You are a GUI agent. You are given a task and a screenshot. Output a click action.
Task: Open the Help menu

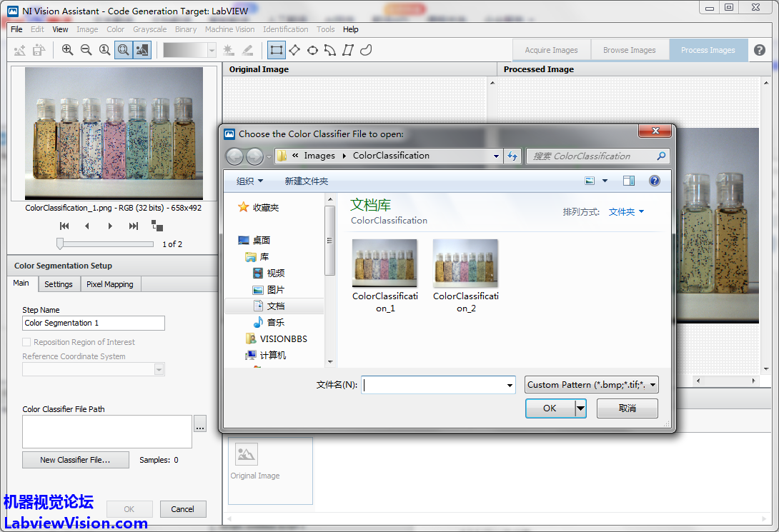pyautogui.click(x=350, y=29)
